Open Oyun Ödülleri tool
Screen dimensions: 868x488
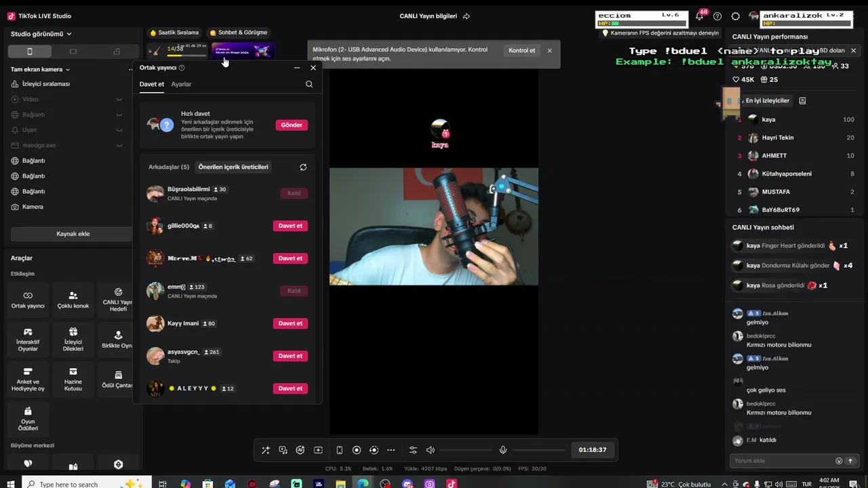pyautogui.click(x=28, y=420)
